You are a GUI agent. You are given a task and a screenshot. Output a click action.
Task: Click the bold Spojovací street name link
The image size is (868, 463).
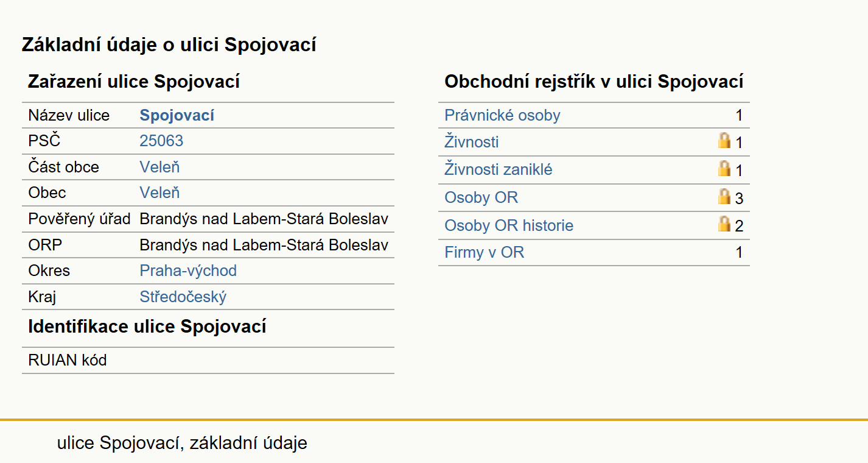[x=177, y=115]
